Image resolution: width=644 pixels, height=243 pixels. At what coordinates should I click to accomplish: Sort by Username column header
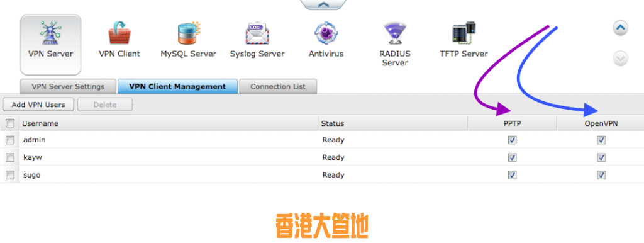pyautogui.click(x=169, y=123)
